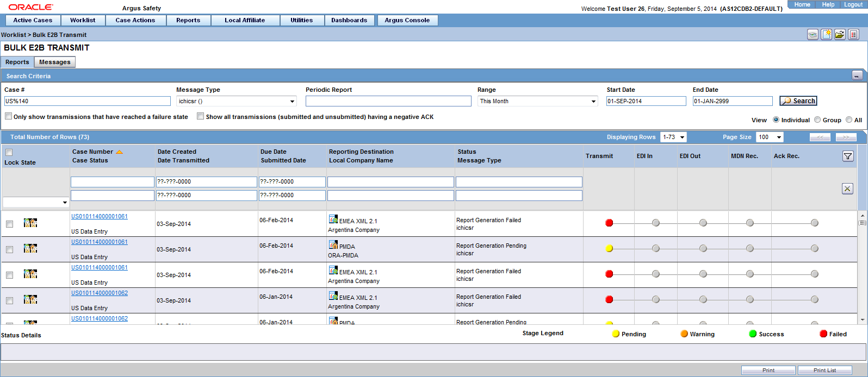Click the filter funnel icon in table header

point(847,156)
